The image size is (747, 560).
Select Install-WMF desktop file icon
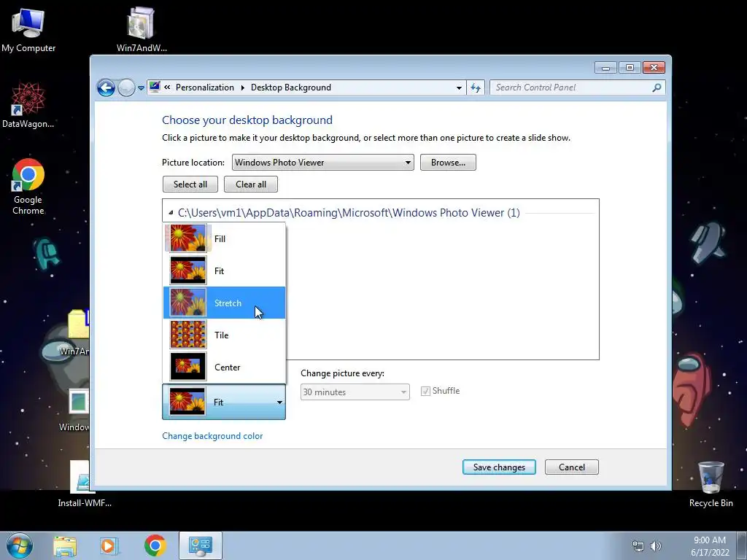85,484
